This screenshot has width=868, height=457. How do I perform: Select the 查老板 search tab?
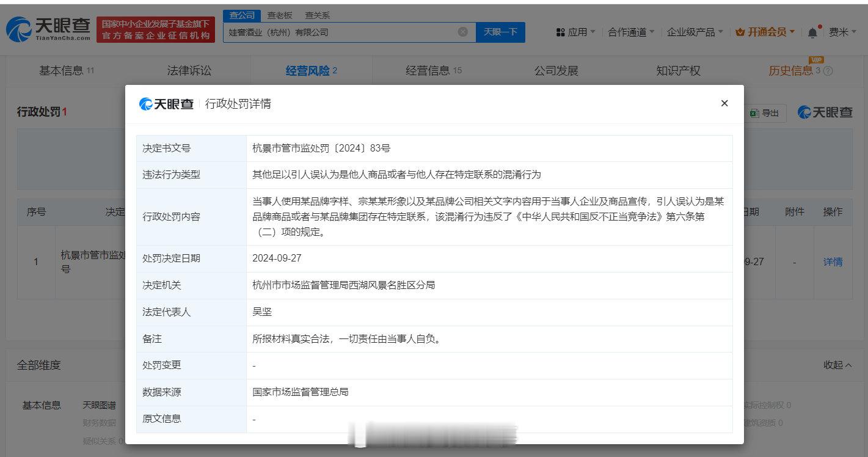[279, 15]
